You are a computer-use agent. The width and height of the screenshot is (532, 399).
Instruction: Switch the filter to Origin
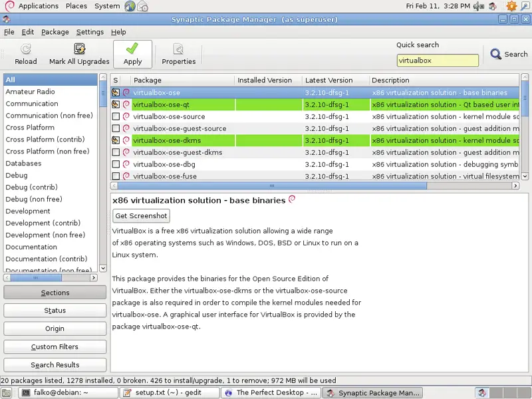click(x=55, y=329)
